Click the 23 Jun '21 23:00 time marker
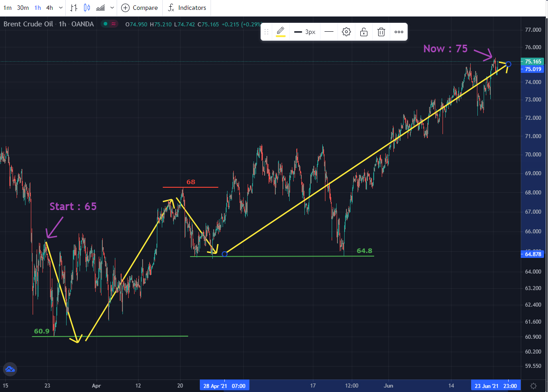The image size is (548, 392). pyautogui.click(x=496, y=386)
